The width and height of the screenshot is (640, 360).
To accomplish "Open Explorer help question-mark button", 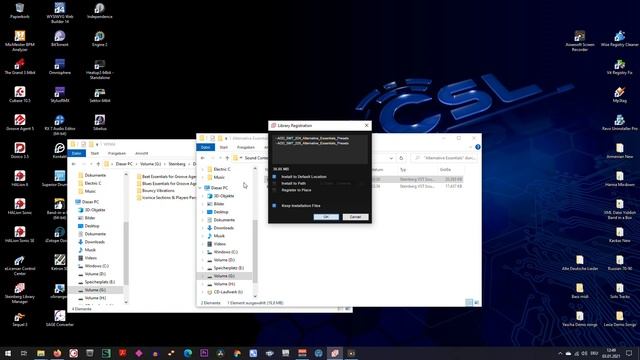I will point(478,147).
